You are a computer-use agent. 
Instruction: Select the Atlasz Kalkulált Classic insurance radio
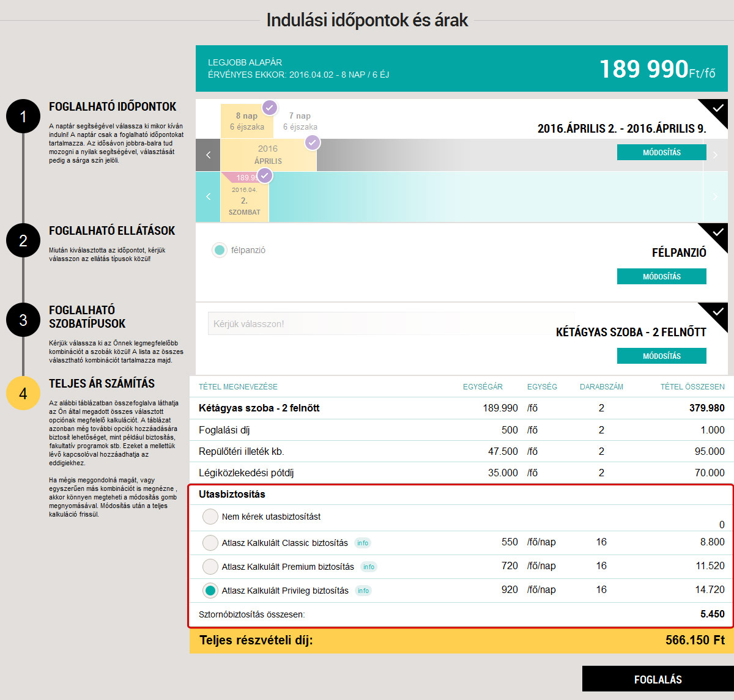(210, 543)
